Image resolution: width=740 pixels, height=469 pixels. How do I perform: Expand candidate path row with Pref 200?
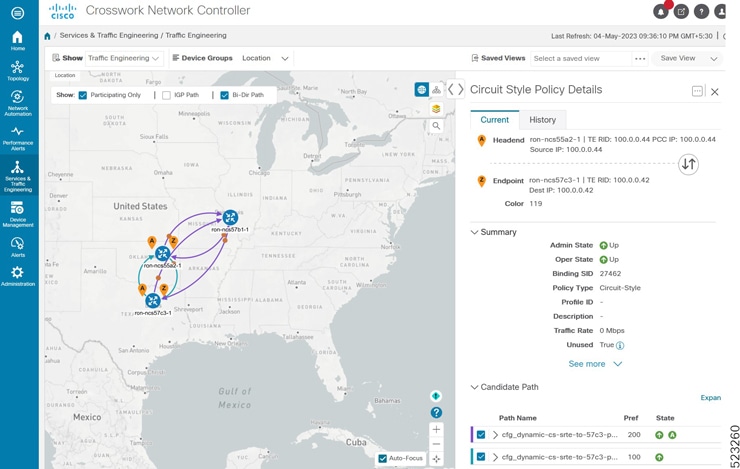495,435
